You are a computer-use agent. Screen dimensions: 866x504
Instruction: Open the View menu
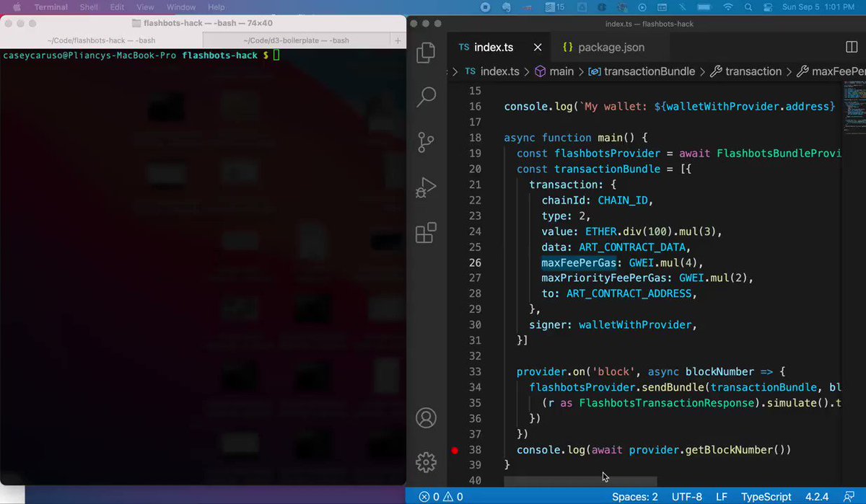click(145, 7)
